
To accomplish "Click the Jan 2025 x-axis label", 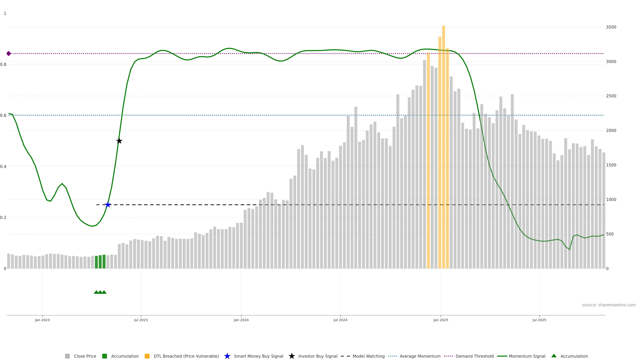I will point(441,320).
